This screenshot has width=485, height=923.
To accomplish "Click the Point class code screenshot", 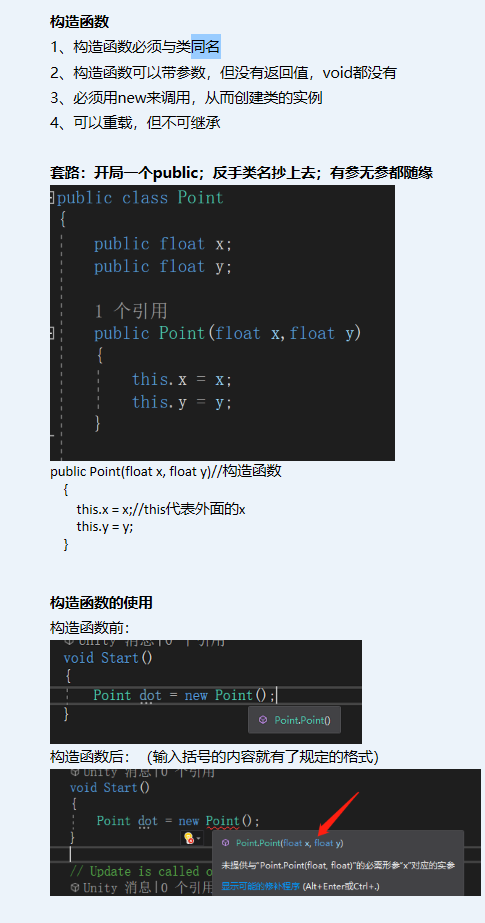I will coord(222,323).
